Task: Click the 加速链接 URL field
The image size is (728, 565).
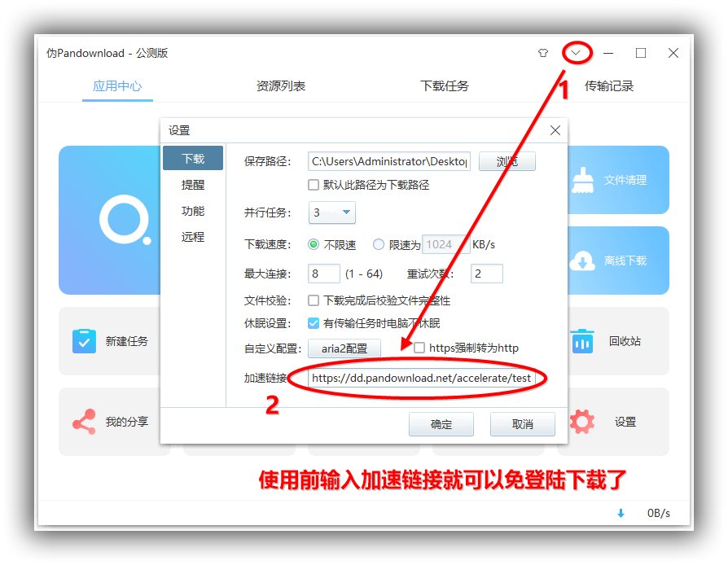Action: (422, 378)
